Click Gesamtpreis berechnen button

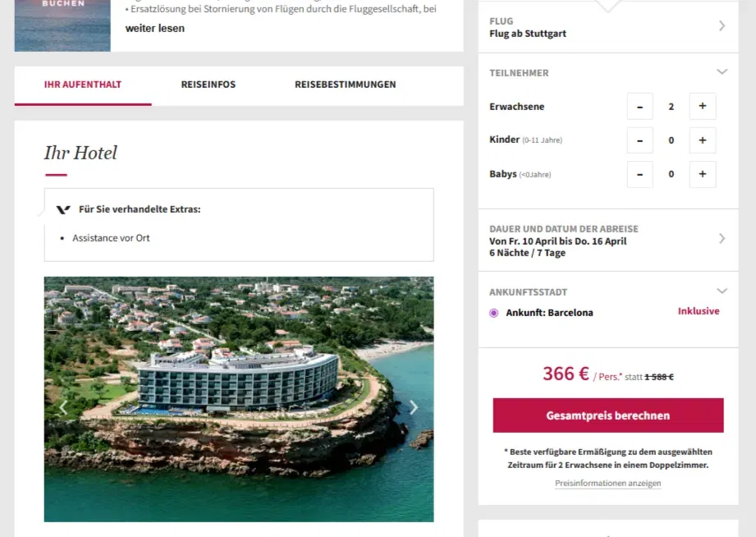coord(608,415)
